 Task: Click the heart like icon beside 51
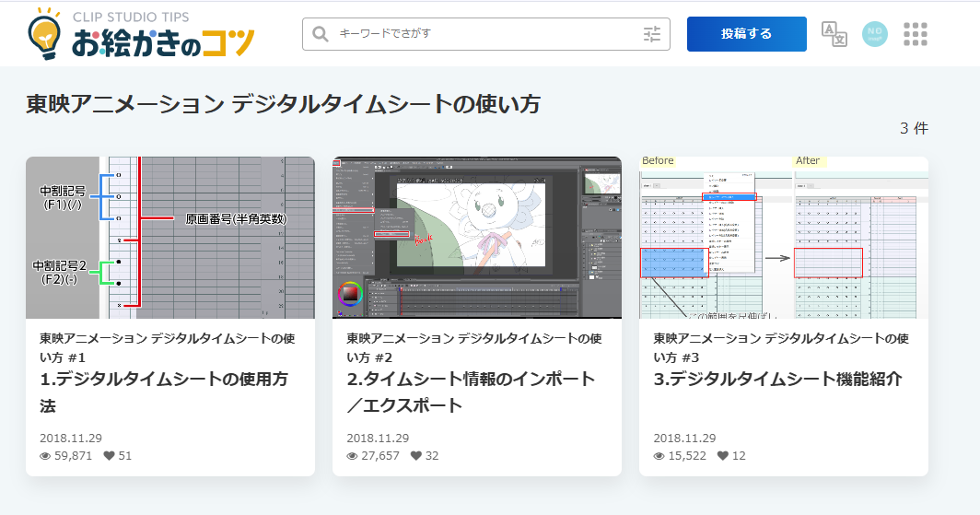pyautogui.click(x=109, y=456)
